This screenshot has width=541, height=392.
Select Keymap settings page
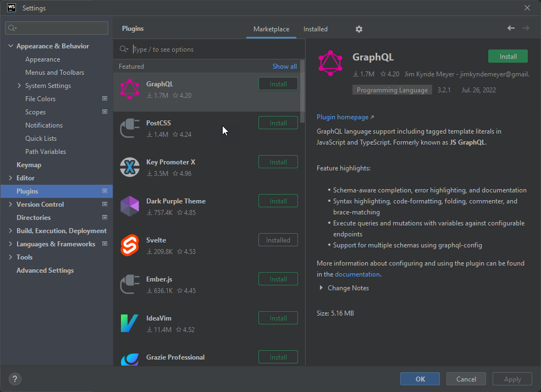[29, 165]
